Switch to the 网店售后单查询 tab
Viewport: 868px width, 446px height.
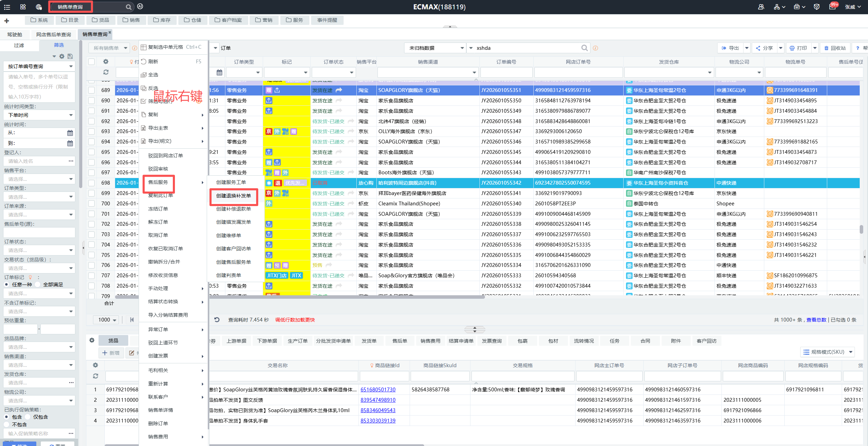pos(54,35)
